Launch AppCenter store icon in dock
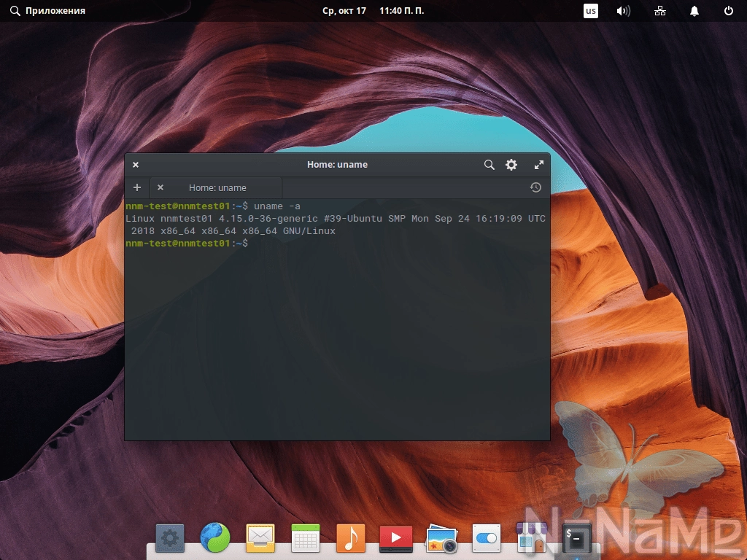 [532, 537]
